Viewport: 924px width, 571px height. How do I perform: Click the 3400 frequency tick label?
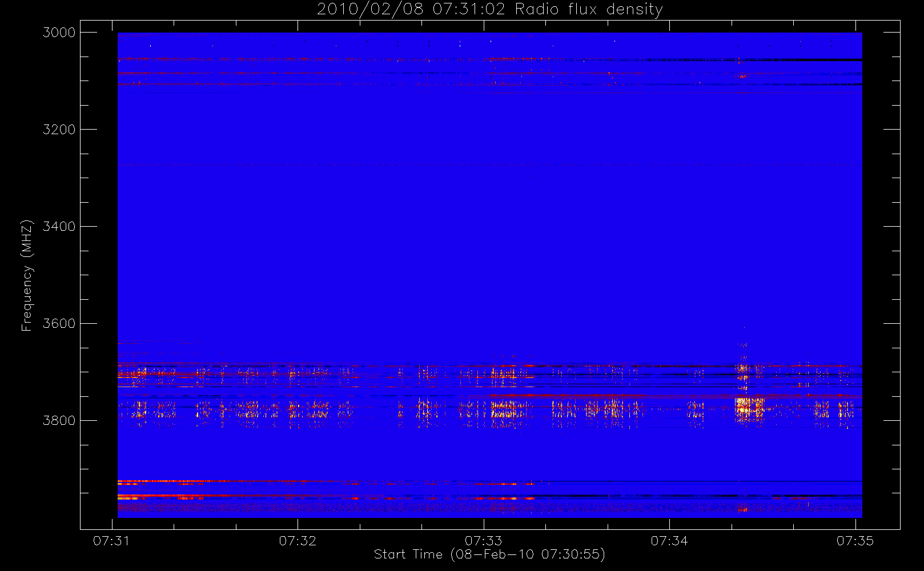coord(59,227)
